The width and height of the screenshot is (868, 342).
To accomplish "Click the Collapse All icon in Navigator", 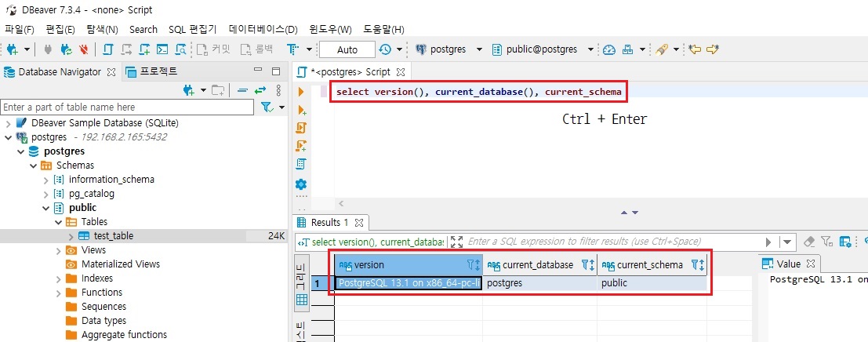I will coord(242,90).
